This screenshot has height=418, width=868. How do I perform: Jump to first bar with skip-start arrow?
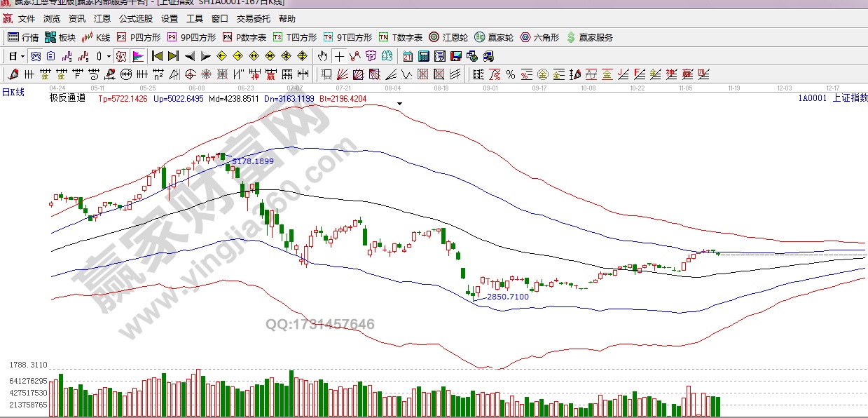tap(157, 56)
